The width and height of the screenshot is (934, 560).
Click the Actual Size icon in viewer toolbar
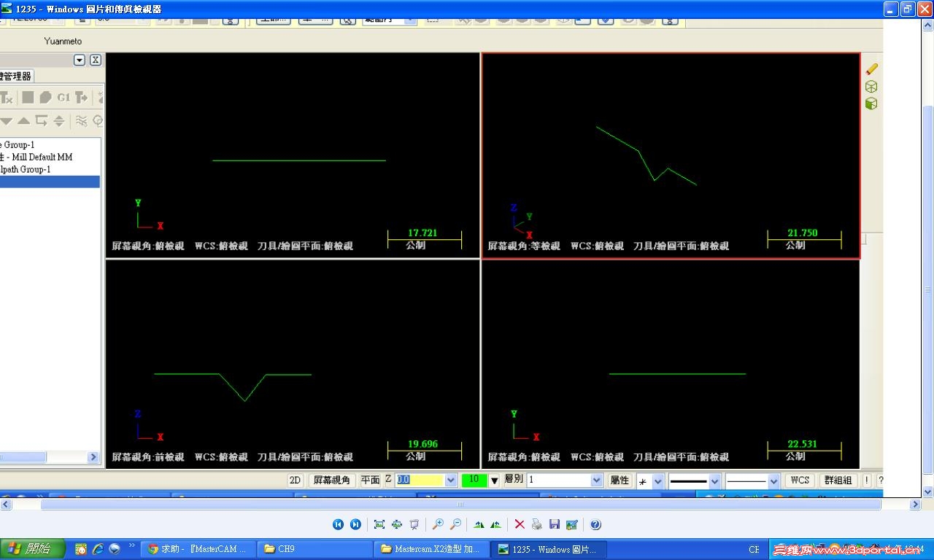click(x=397, y=524)
